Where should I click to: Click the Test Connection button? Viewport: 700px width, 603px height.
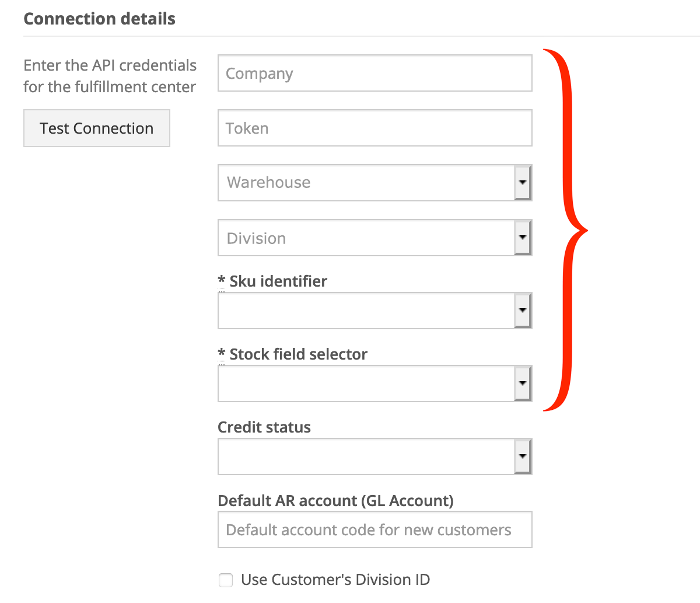point(97,128)
